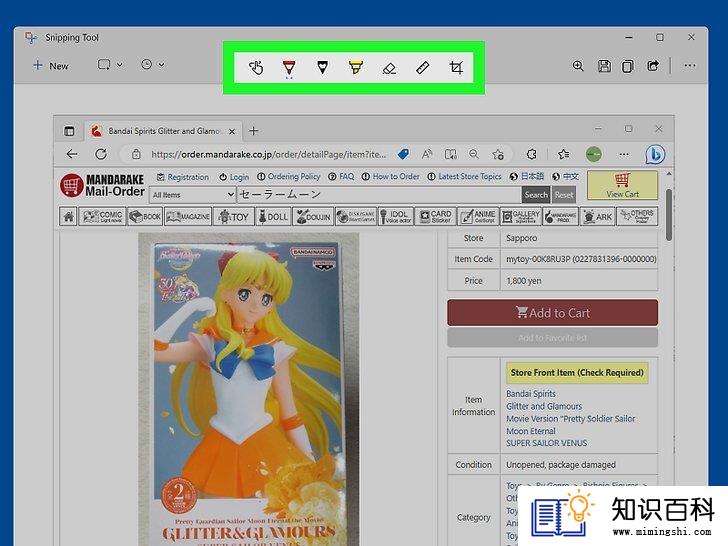Viewport: 728px width, 546px height.
Task: Open the MAGAZINE category
Action: pyautogui.click(x=188, y=216)
